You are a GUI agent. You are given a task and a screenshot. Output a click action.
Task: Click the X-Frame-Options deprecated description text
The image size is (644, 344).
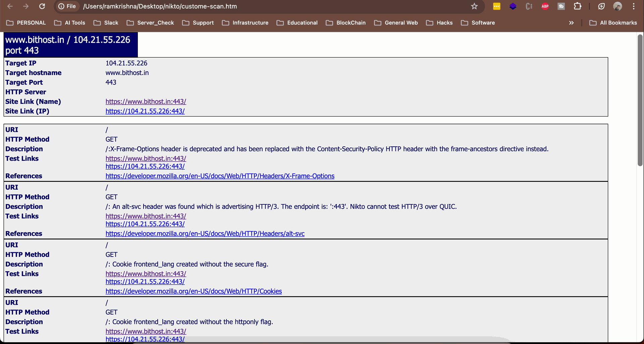tap(327, 149)
